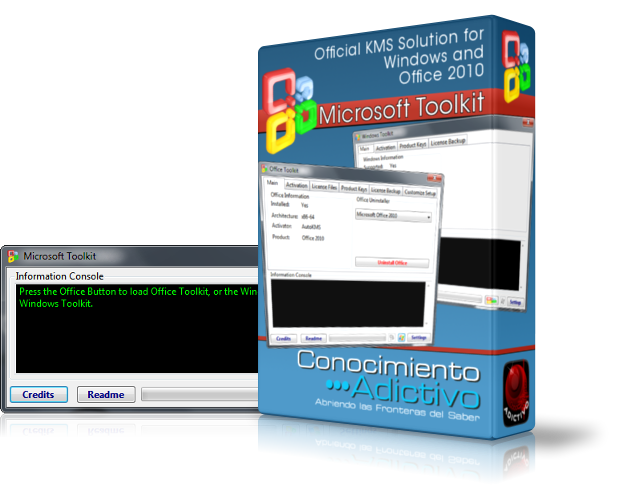The width and height of the screenshot is (623, 497).
Task: Click the Office Toolkit progress bar
Action: pos(357,338)
